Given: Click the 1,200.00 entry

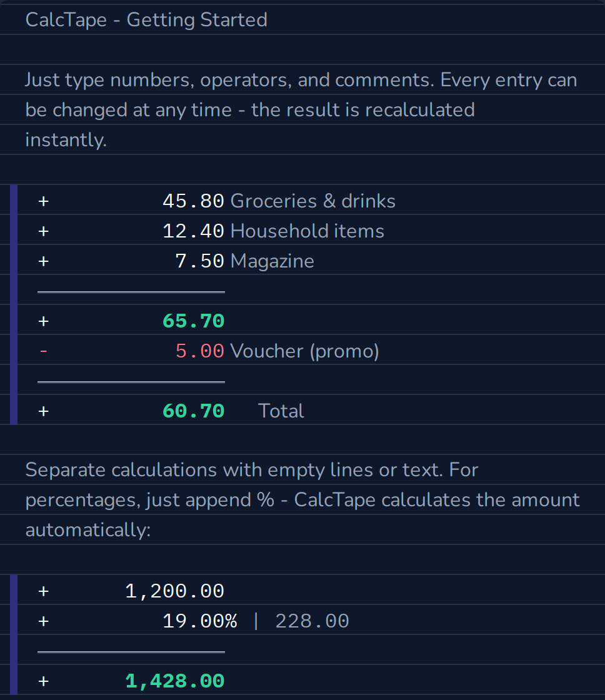Looking at the screenshot, I should click(174, 591).
